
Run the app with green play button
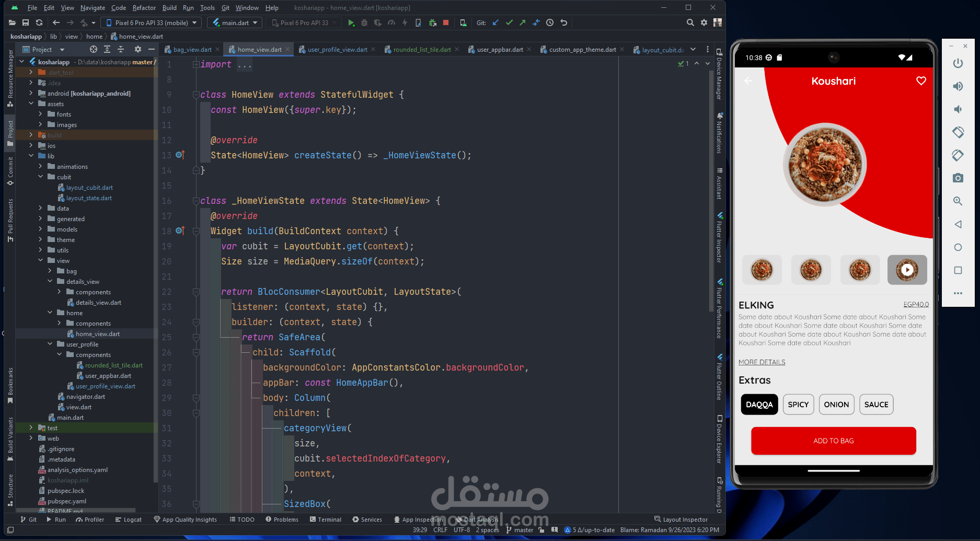tap(351, 22)
